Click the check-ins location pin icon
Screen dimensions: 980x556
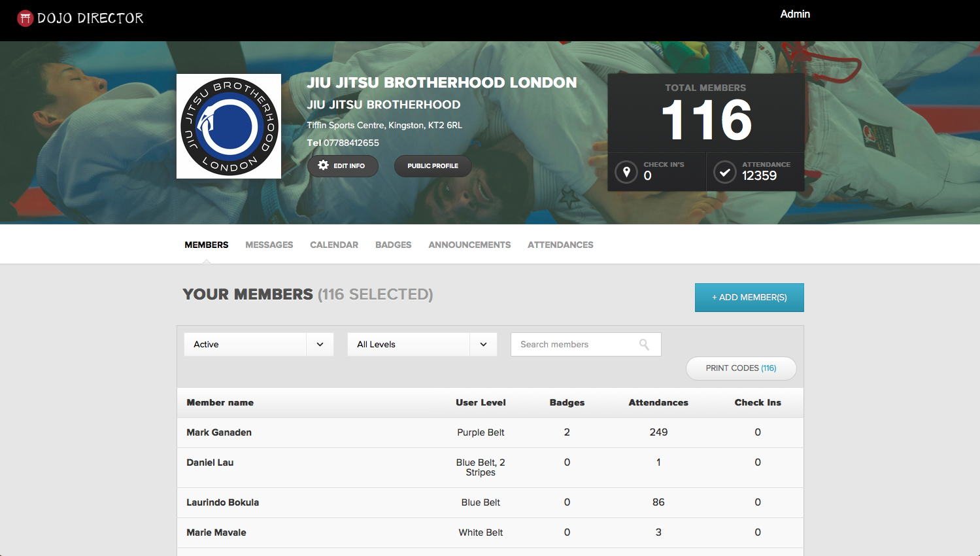(x=626, y=172)
